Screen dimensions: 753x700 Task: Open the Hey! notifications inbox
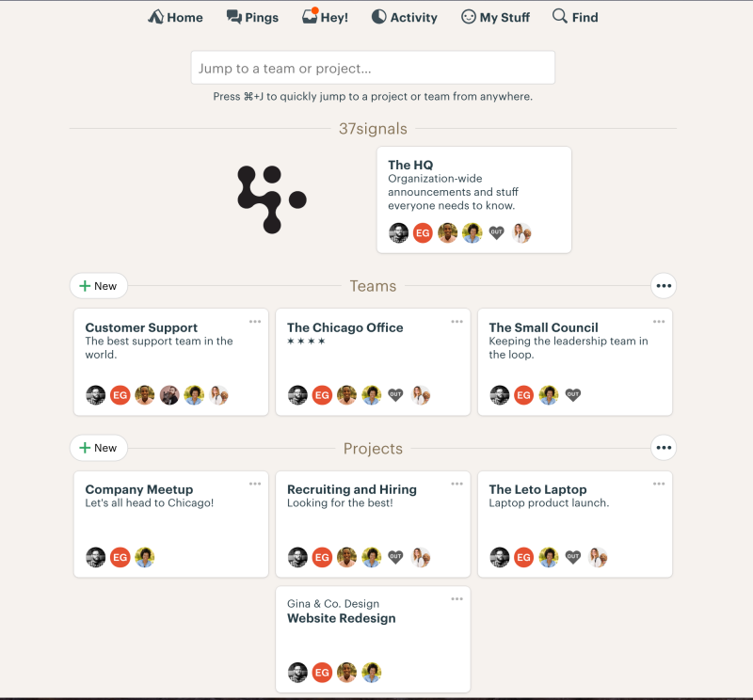[x=325, y=17]
